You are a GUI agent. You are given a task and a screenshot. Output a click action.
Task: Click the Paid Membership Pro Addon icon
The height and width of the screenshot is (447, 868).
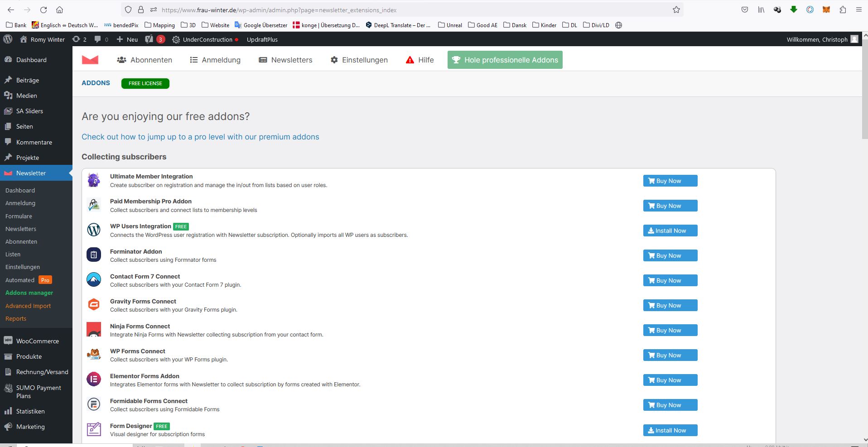point(94,205)
